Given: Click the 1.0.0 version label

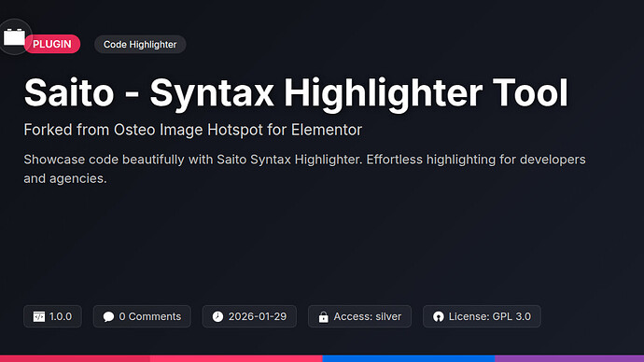Looking at the screenshot, I should click(x=61, y=316).
